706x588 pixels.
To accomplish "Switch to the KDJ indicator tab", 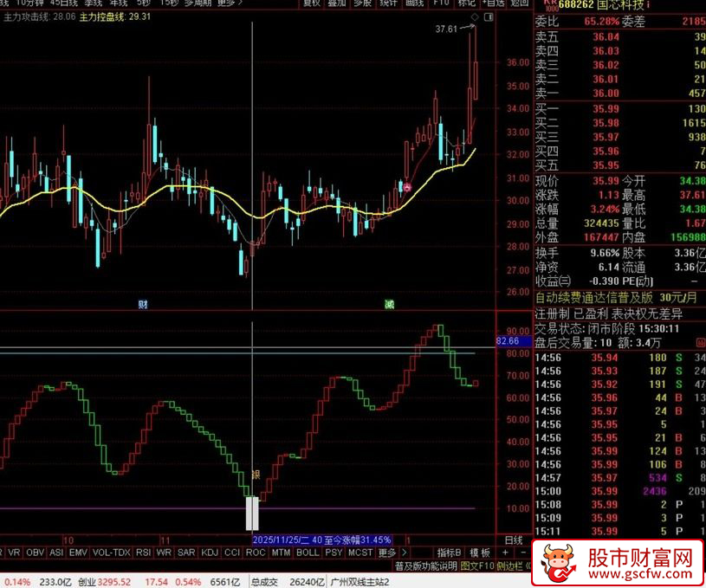I will (211, 552).
